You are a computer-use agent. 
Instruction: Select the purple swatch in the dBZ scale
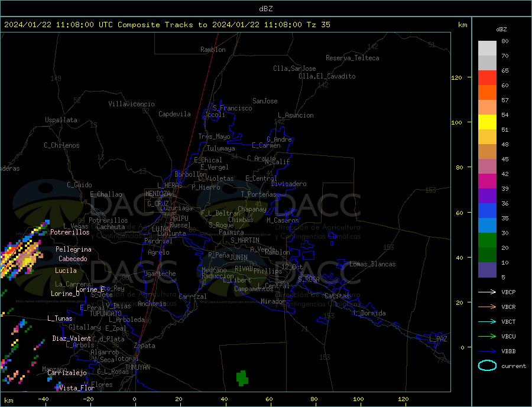point(487,196)
